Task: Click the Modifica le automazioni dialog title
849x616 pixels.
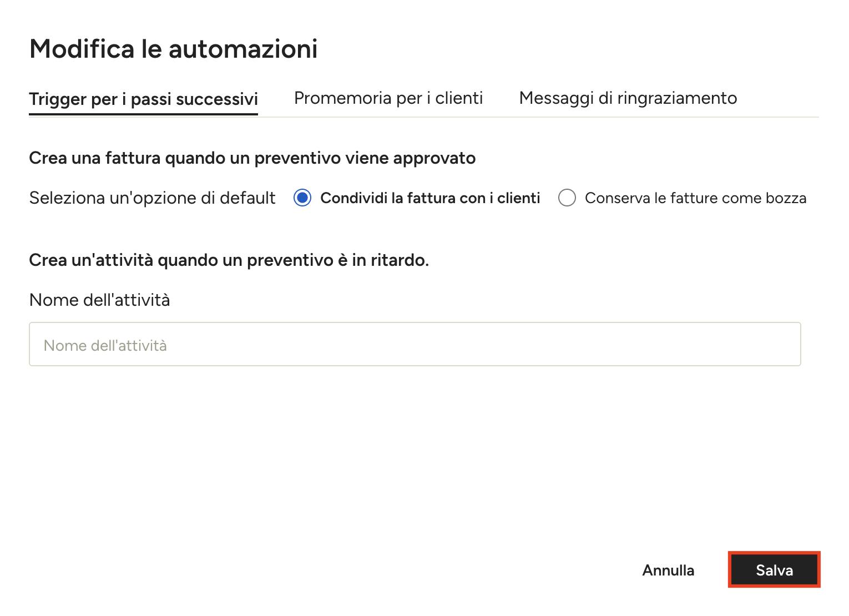Action: tap(174, 49)
